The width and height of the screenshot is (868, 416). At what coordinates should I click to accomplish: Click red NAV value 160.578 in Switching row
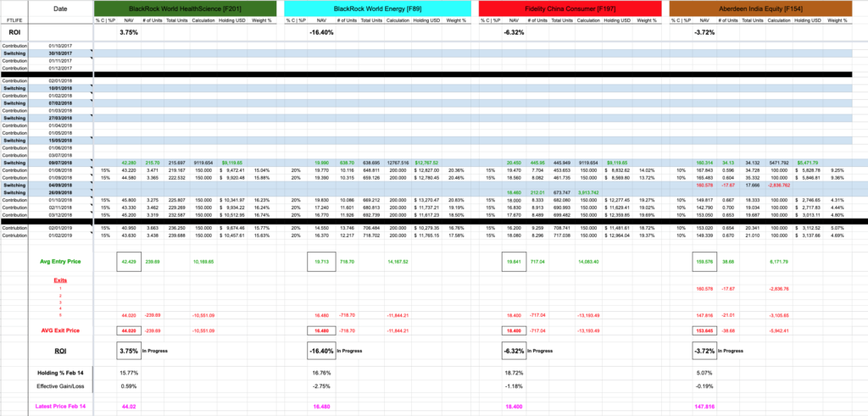[x=704, y=186]
